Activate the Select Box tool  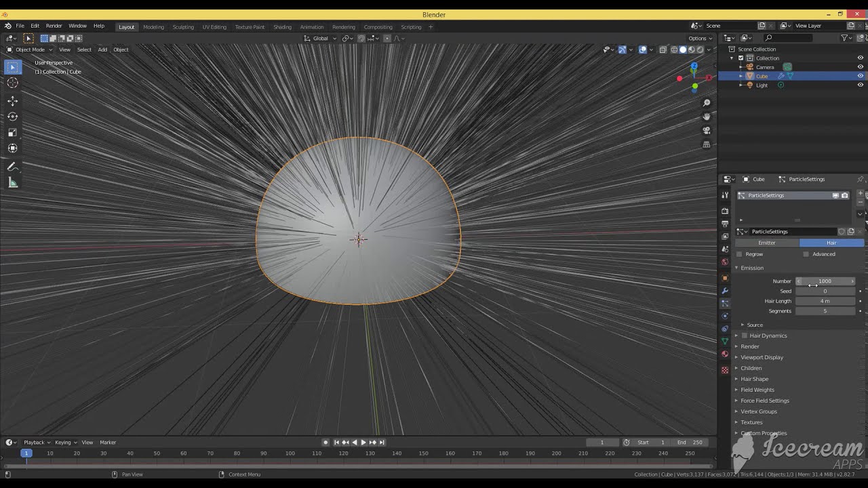(x=12, y=66)
